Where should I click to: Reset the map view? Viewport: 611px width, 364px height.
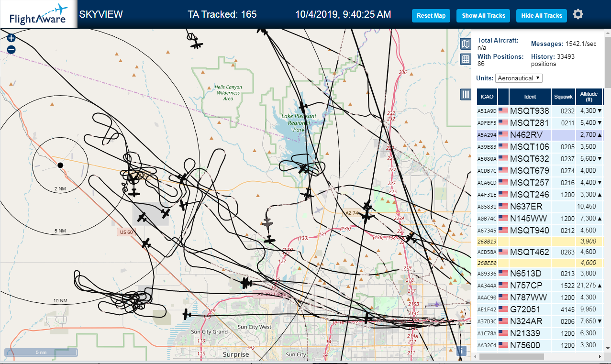click(x=431, y=16)
